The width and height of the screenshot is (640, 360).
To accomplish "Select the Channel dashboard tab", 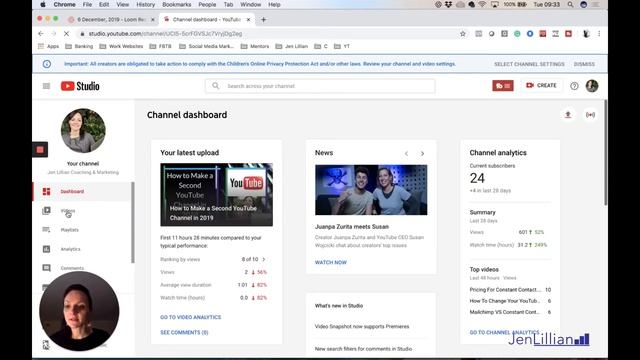I will tap(206, 20).
